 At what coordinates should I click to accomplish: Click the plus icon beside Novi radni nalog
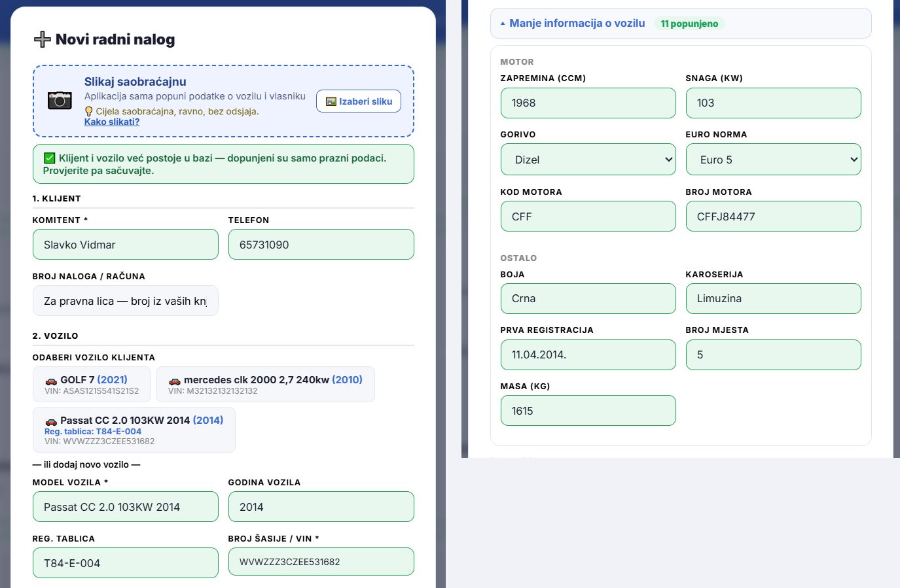pyautogui.click(x=43, y=39)
